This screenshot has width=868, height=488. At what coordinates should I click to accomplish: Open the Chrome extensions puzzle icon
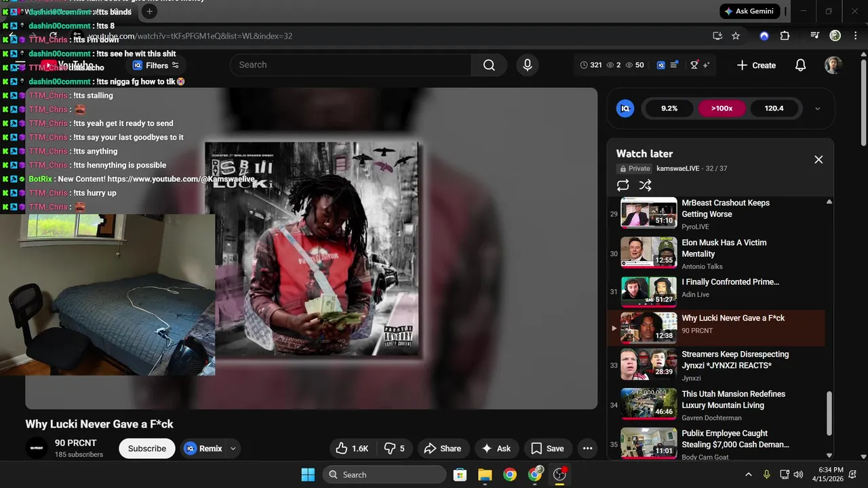[785, 36]
